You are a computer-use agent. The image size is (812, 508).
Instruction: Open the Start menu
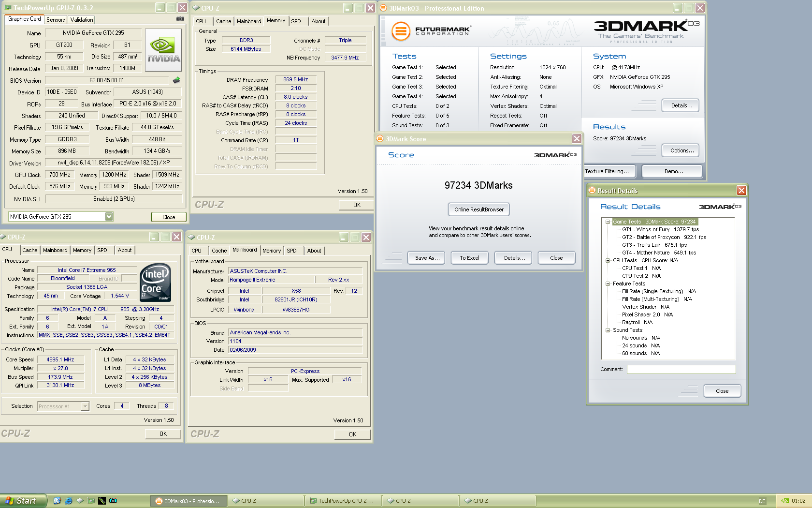click(x=23, y=501)
